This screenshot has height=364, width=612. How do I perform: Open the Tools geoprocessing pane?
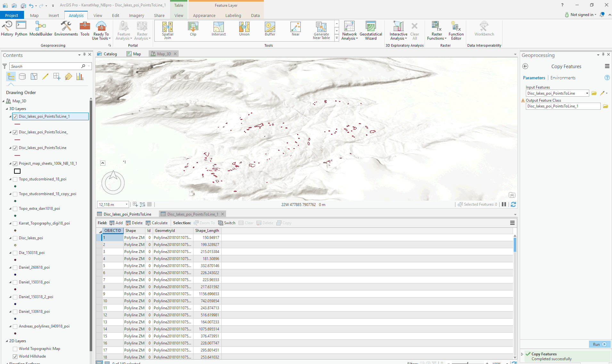click(85, 29)
